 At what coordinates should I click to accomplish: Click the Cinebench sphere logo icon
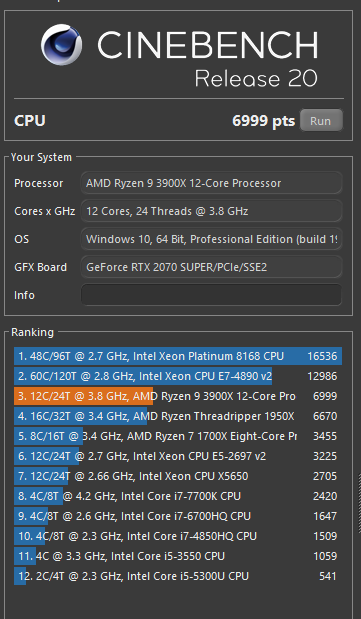(x=62, y=44)
